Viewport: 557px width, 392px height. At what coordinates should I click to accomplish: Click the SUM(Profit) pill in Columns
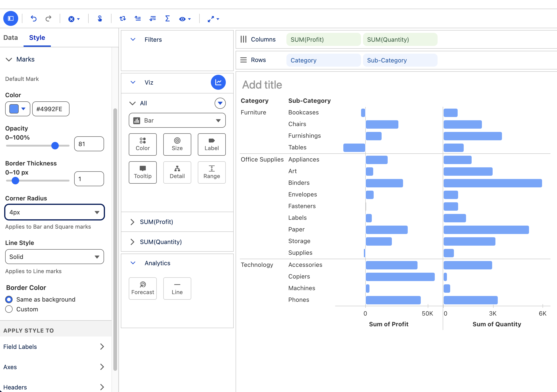click(323, 40)
